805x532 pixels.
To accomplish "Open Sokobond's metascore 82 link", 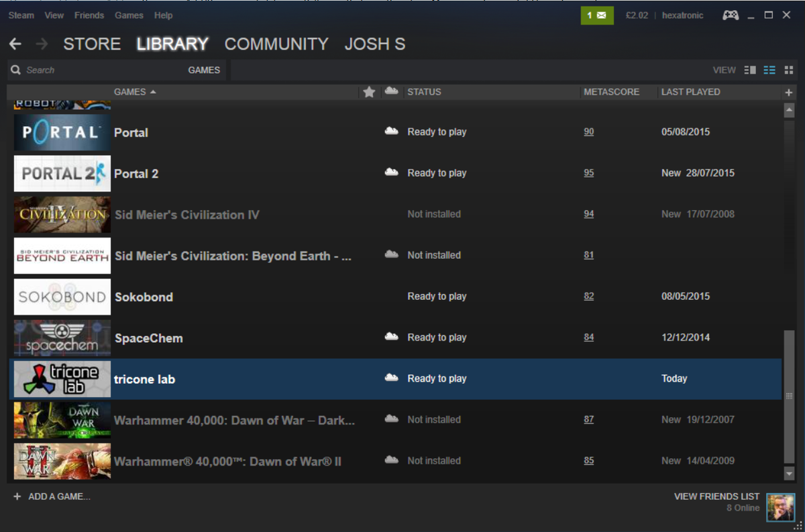I will coord(588,297).
